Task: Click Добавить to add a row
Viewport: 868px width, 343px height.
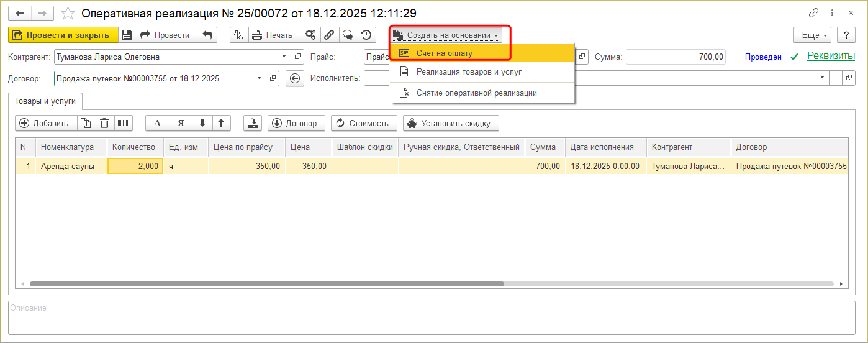Action: tap(46, 123)
